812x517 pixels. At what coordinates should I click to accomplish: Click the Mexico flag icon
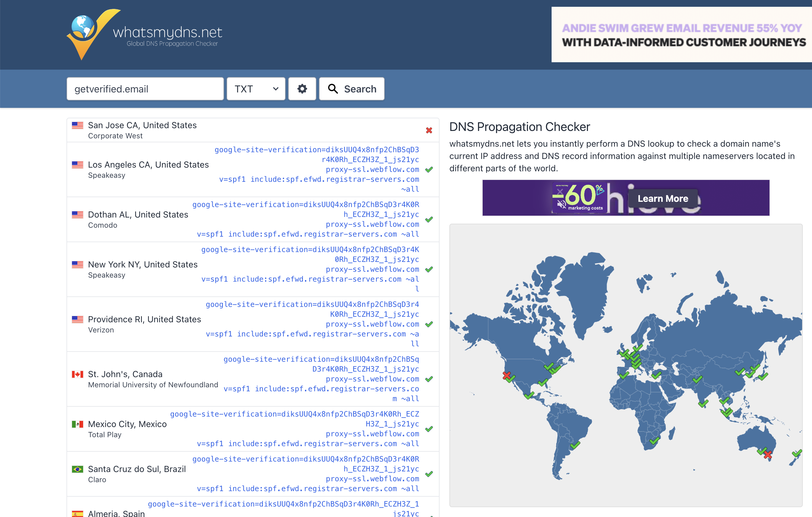[77, 424]
